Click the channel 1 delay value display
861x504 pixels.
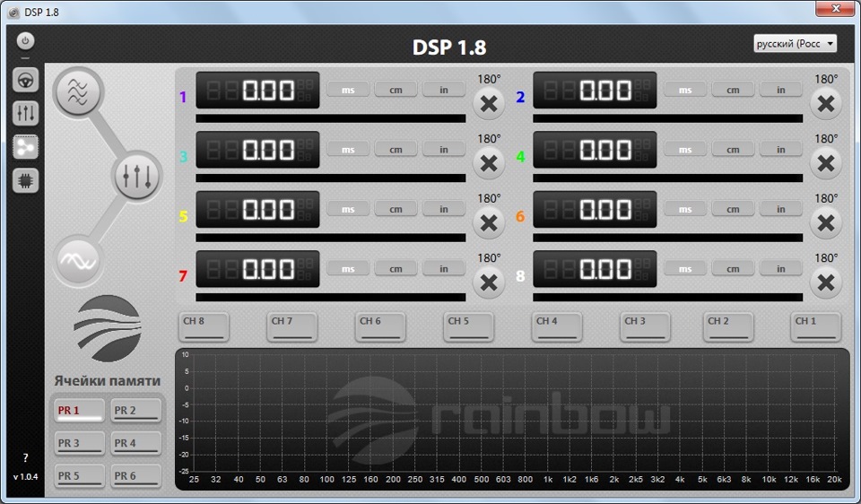click(257, 90)
